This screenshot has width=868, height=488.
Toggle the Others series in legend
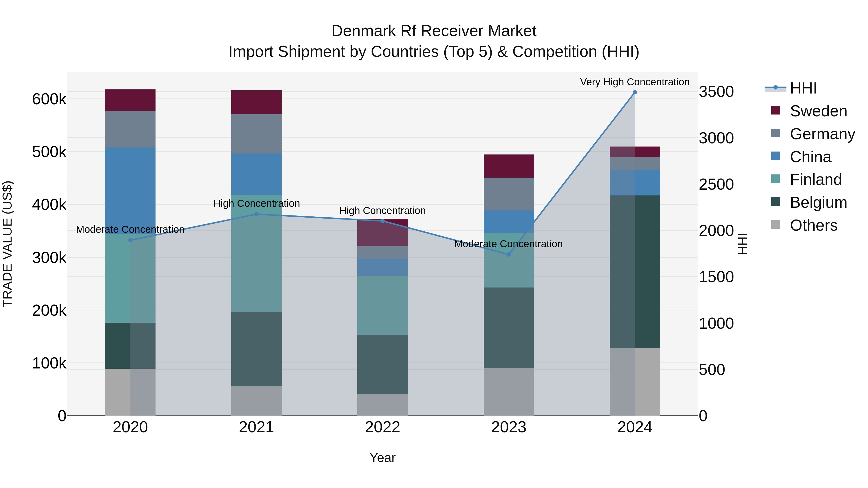804,225
